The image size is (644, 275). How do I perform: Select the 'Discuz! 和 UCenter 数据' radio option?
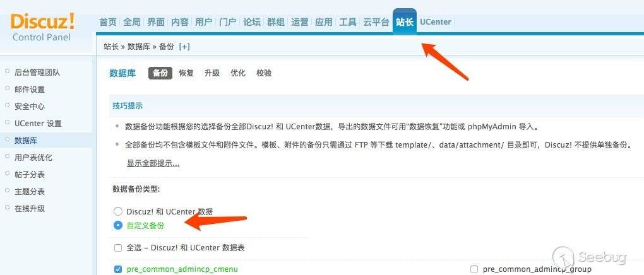point(118,211)
